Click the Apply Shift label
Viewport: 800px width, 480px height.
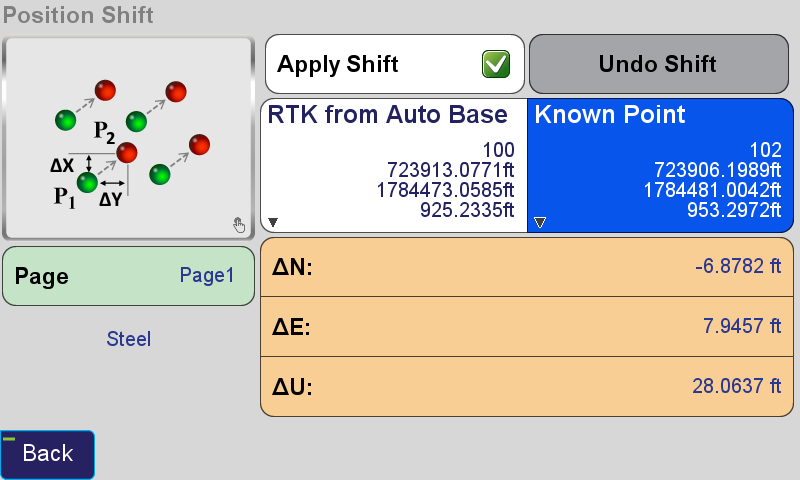tap(337, 65)
